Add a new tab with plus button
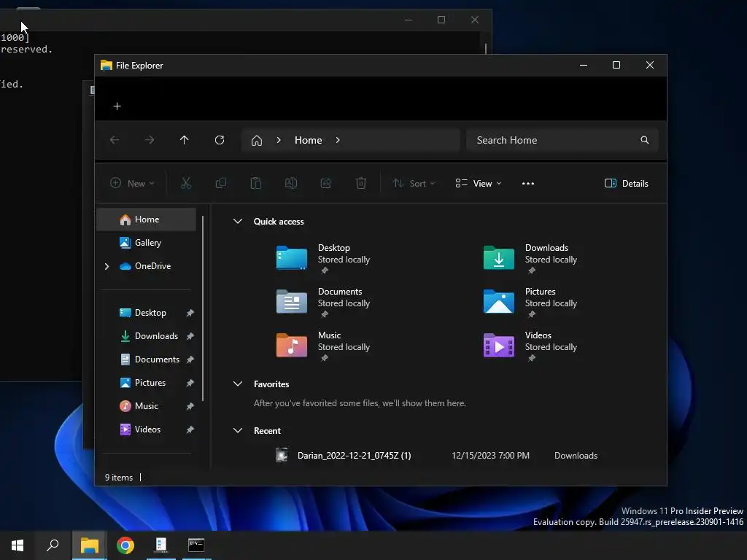This screenshot has width=747, height=560. (x=117, y=106)
